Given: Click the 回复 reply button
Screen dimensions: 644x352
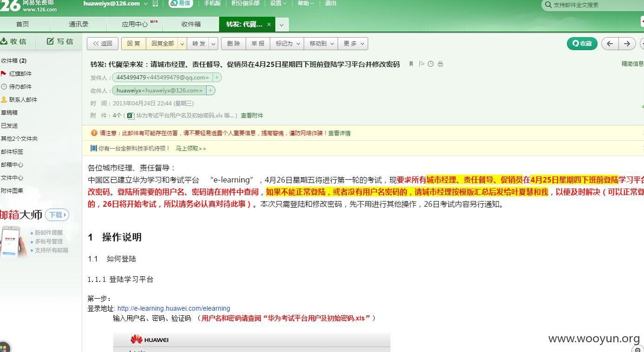Looking at the screenshot, I should 134,44.
